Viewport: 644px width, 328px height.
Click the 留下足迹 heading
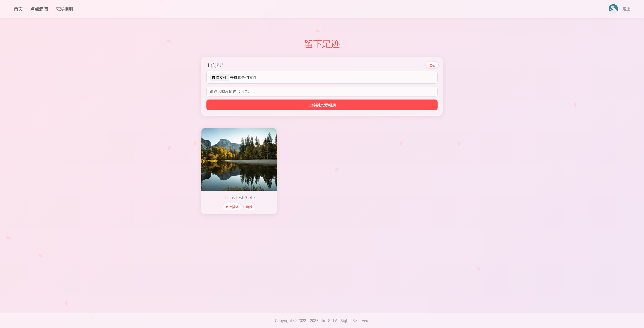pyautogui.click(x=322, y=44)
